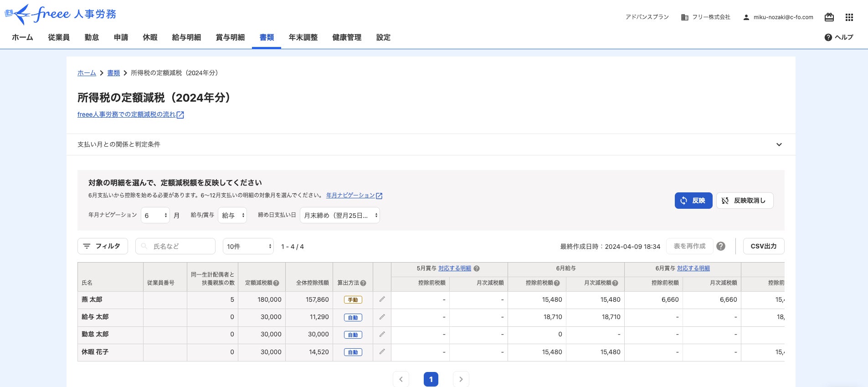Image resolution: width=868 pixels, height=387 pixels.
Task: Open the 給与/賞与 type dropdown
Action: (x=232, y=216)
